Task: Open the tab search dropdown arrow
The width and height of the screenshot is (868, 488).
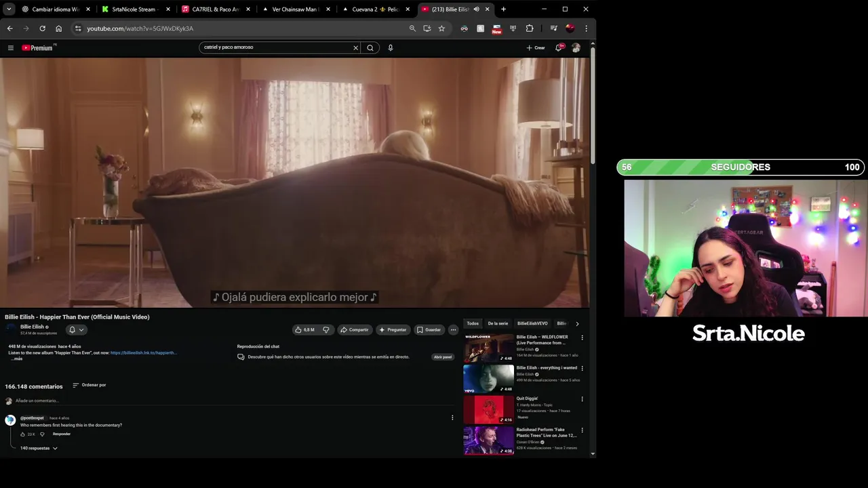Action: click(x=9, y=9)
